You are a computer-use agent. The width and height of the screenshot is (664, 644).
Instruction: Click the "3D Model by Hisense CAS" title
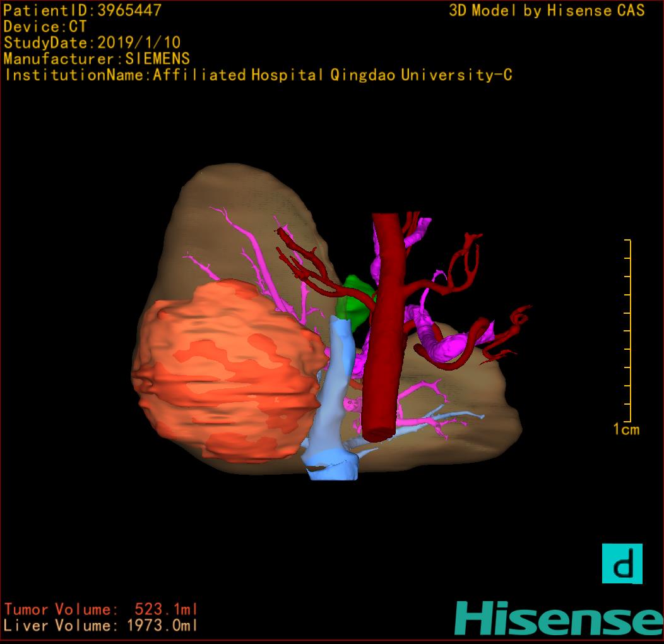pos(547,11)
